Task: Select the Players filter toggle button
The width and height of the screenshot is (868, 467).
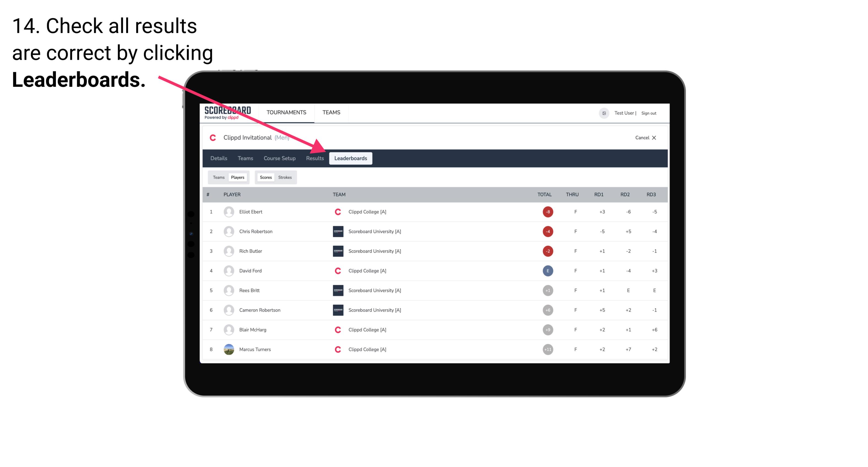Action: (x=237, y=177)
